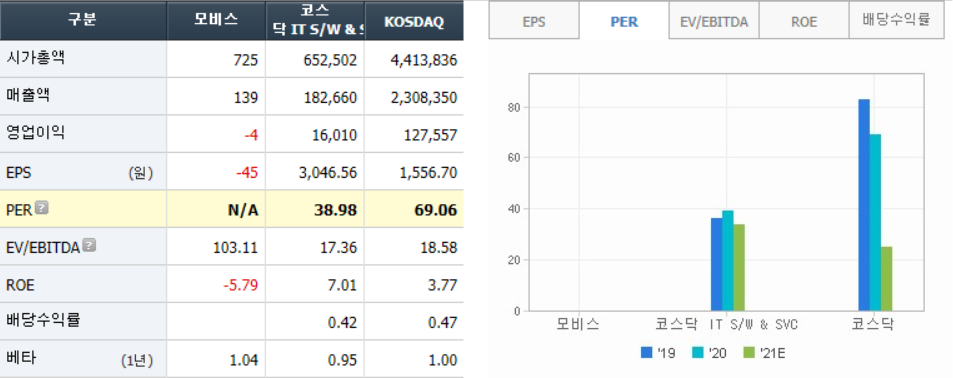Click the 모비스 label on chart axis
The height and width of the screenshot is (378, 953).
(578, 324)
